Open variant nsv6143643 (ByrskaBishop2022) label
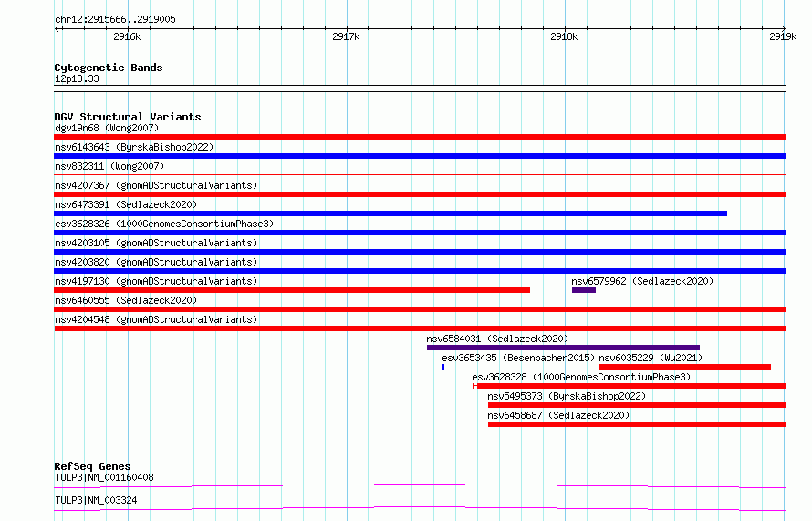 tap(134, 147)
